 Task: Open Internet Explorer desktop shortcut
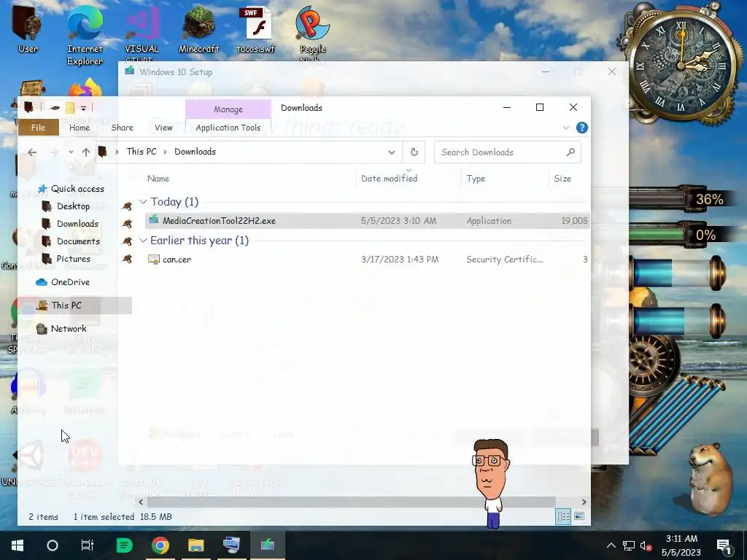(x=85, y=34)
